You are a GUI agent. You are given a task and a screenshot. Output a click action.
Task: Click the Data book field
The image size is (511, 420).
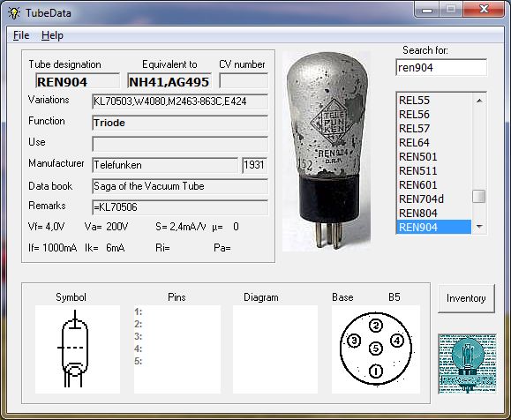[180, 186]
